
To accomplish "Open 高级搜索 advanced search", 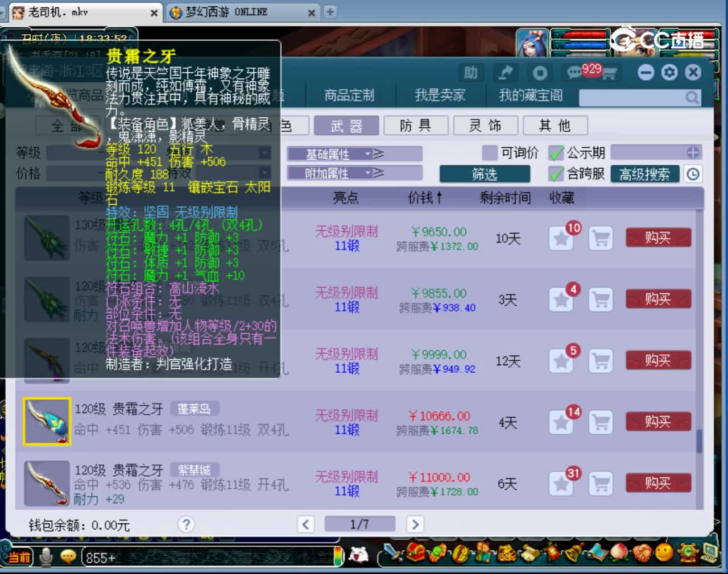I will tap(645, 174).
